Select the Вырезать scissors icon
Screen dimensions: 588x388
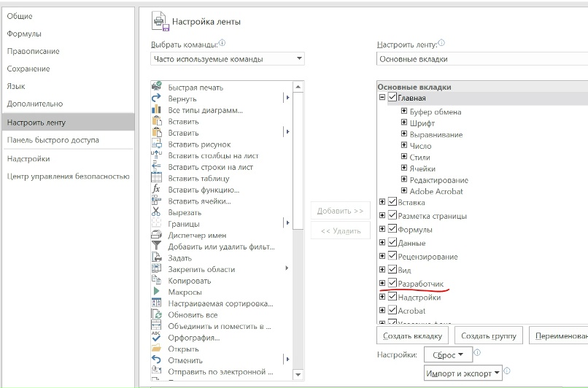156,212
